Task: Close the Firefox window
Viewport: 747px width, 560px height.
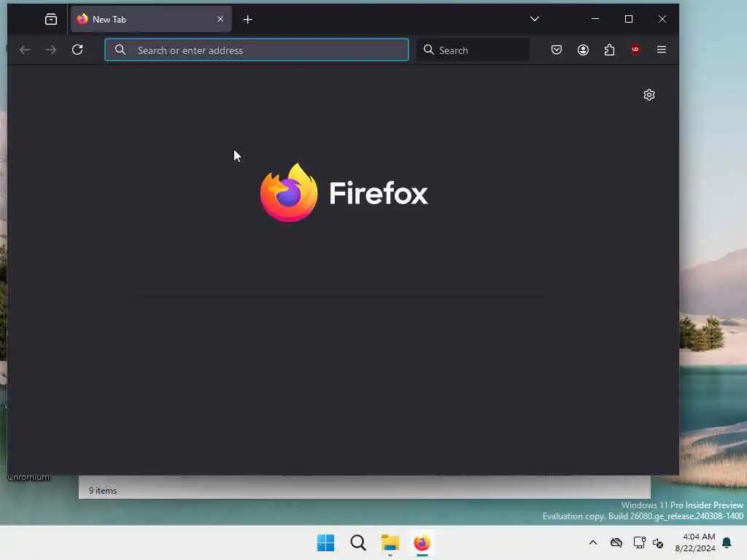Action: point(662,19)
